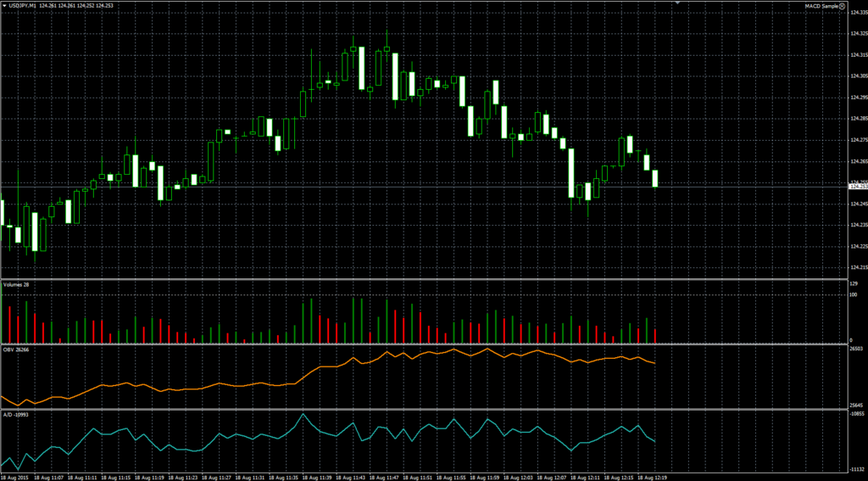Click the 129 volume scale maximum value
868x481 pixels.
pyautogui.click(x=854, y=283)
